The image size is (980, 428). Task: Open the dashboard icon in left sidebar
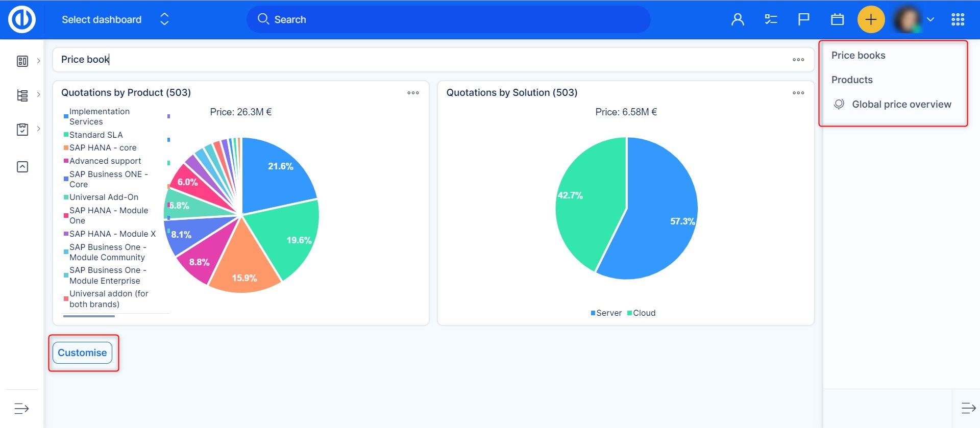coord(22,61)
